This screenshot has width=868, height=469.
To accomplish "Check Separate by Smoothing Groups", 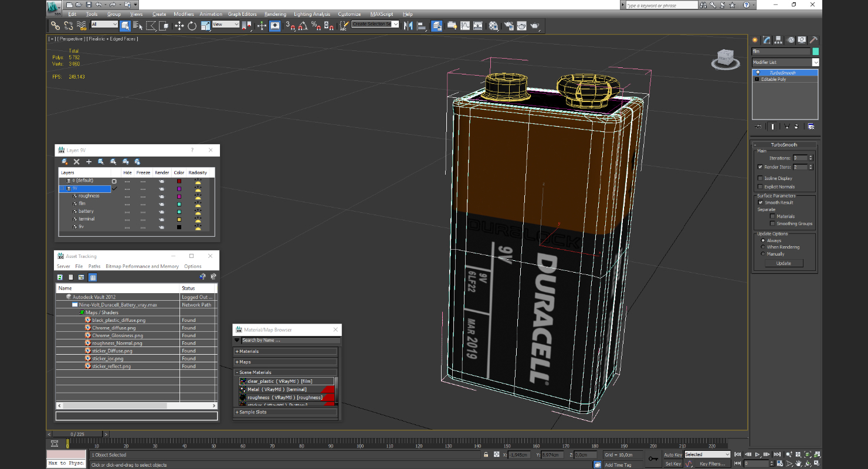I will click(x=772, y=223).
